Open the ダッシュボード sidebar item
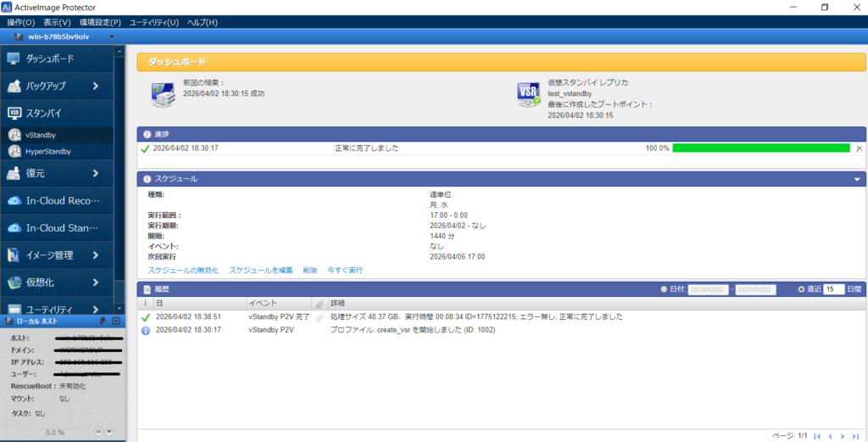 (51, 59)
